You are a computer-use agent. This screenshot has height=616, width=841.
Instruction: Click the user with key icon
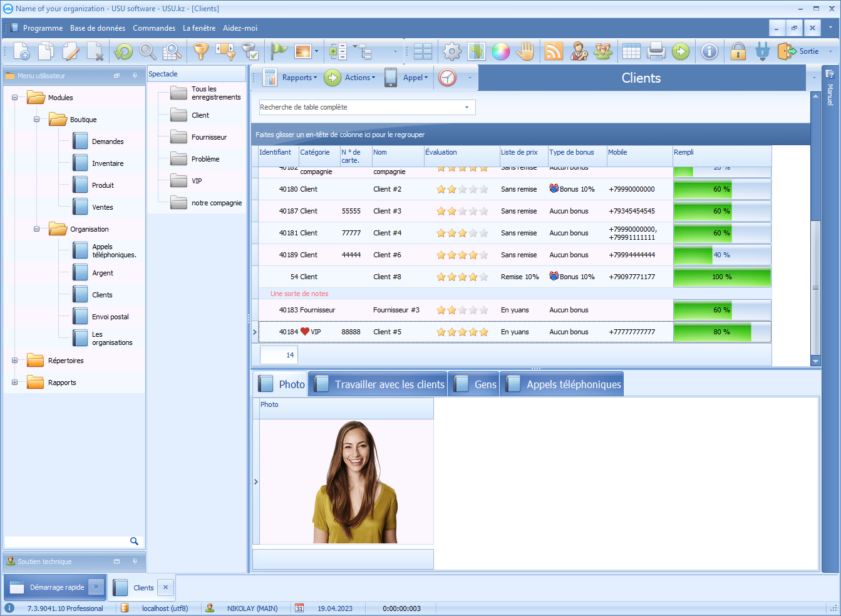(x=579, y=51)
